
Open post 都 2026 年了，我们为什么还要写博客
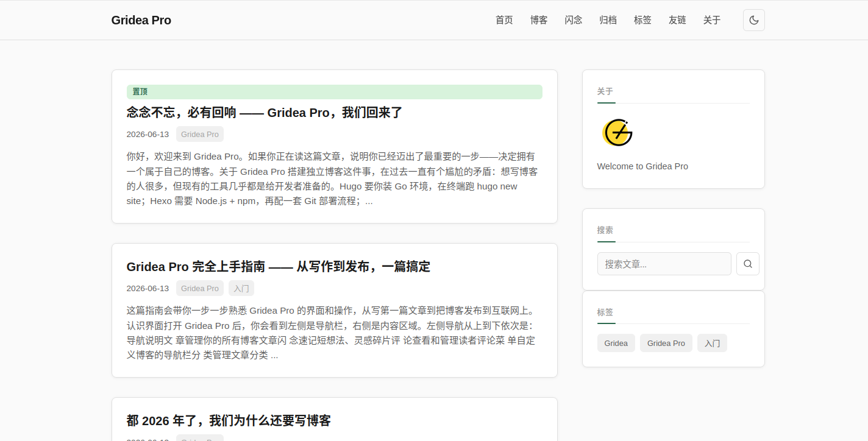(x=229, y=421)
